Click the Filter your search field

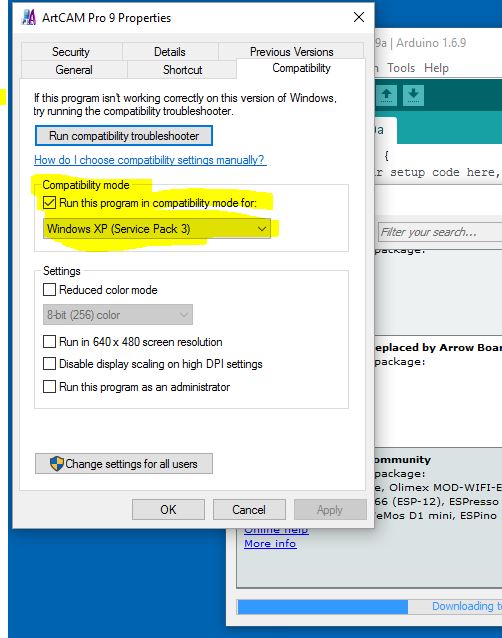[440, 232]
